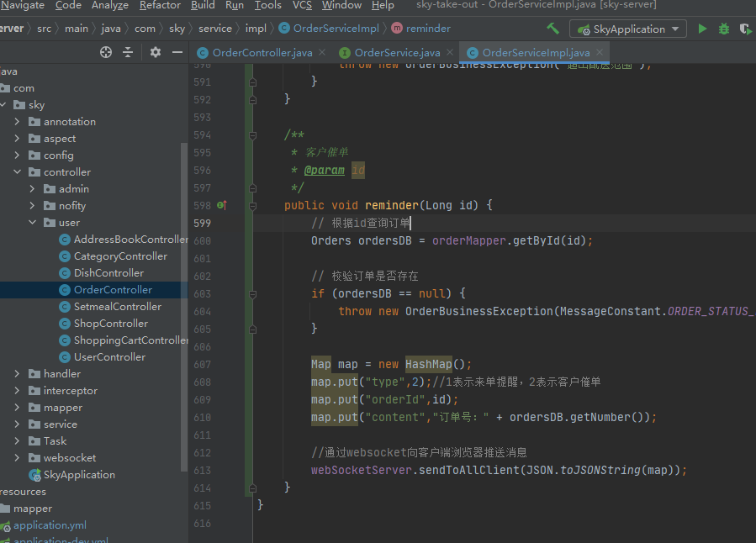Open the SkyApplication run configuration dropdown
Viewport: 756px width, 543px height.
628,29
